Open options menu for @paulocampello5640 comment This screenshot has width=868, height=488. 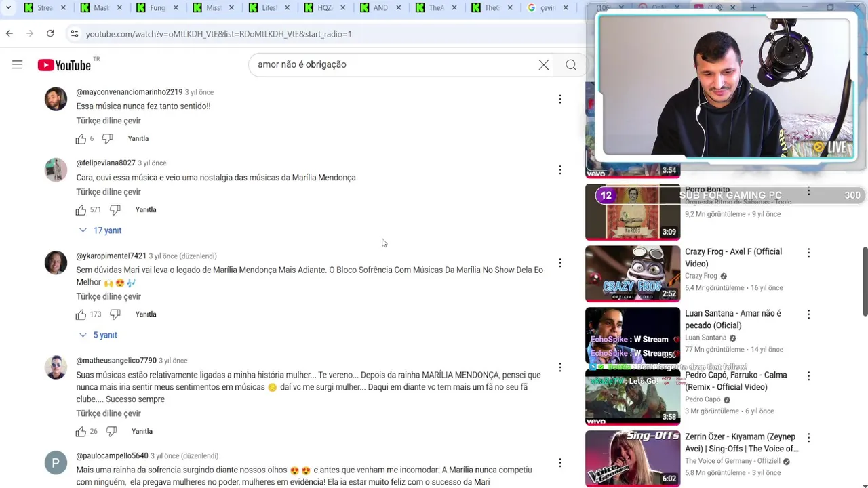click(560, 463)
